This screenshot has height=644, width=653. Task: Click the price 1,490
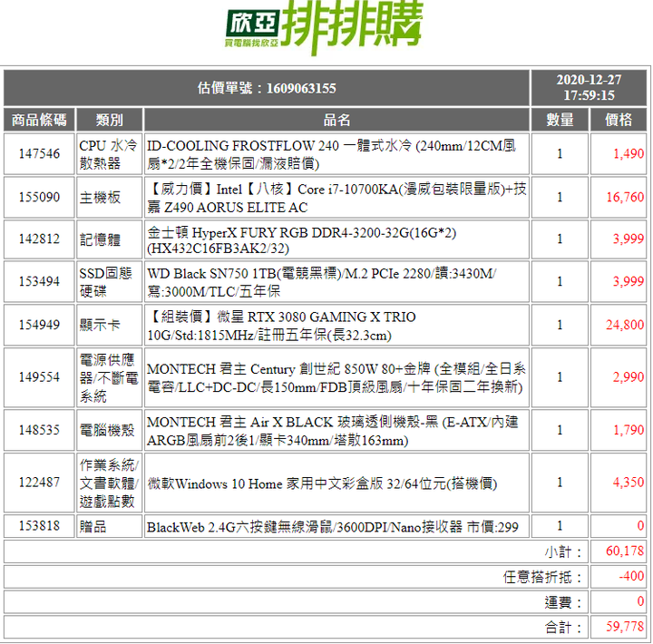click(x=628, y=153)
